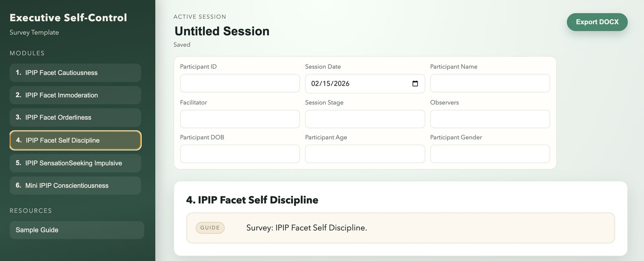Click the Untitled Session title
The width and height of the screenshot is (644, 261).
(222, 31)
